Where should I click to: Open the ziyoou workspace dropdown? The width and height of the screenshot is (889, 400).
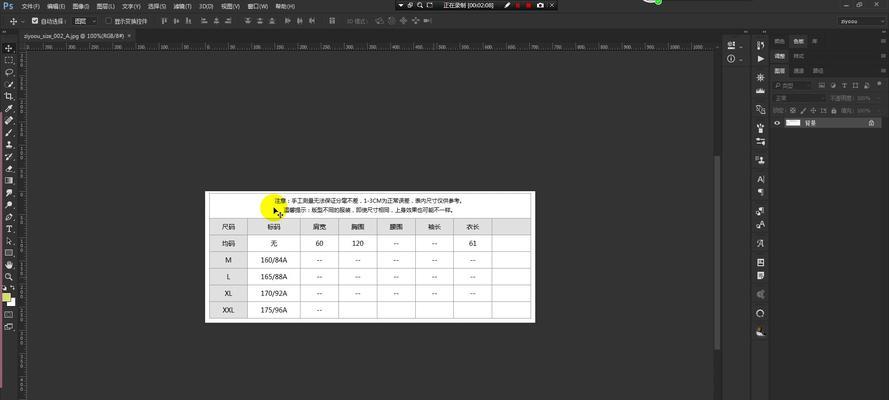click(861, 21)
